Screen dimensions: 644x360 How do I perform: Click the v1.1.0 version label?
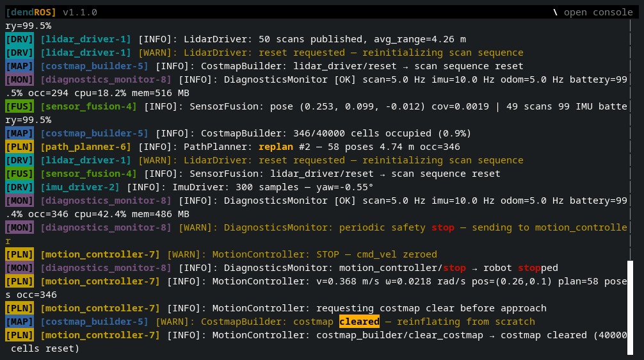tap(80, 12)
